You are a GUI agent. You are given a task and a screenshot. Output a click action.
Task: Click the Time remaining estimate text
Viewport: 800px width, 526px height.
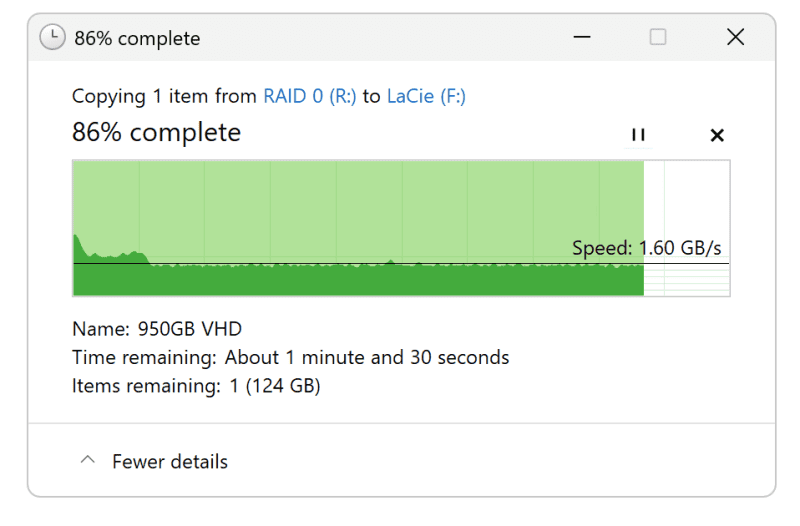point(290,357)
